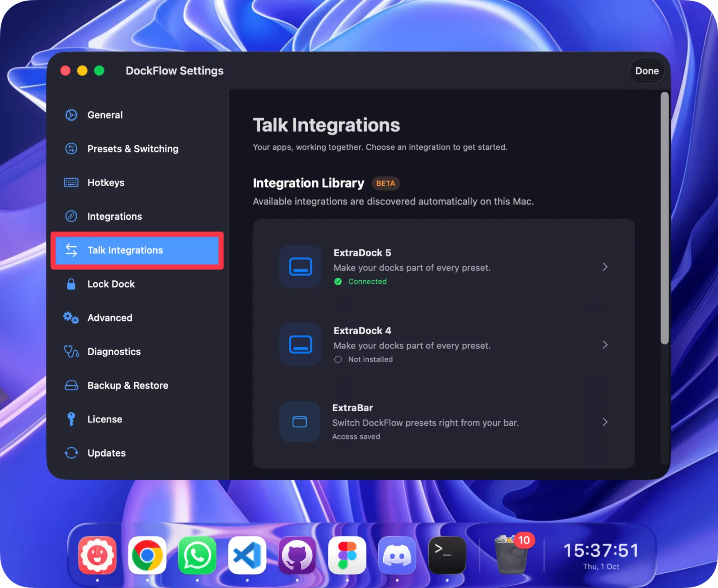
Task: Click the ExtraDock 5 app icon
Action: [x=301, y=266]
